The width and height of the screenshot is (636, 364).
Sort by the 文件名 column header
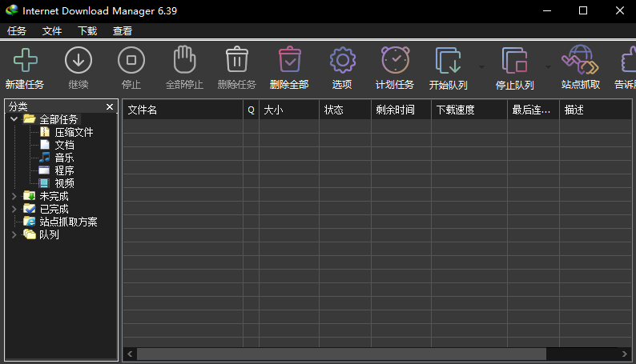click(x=183, y=110)
